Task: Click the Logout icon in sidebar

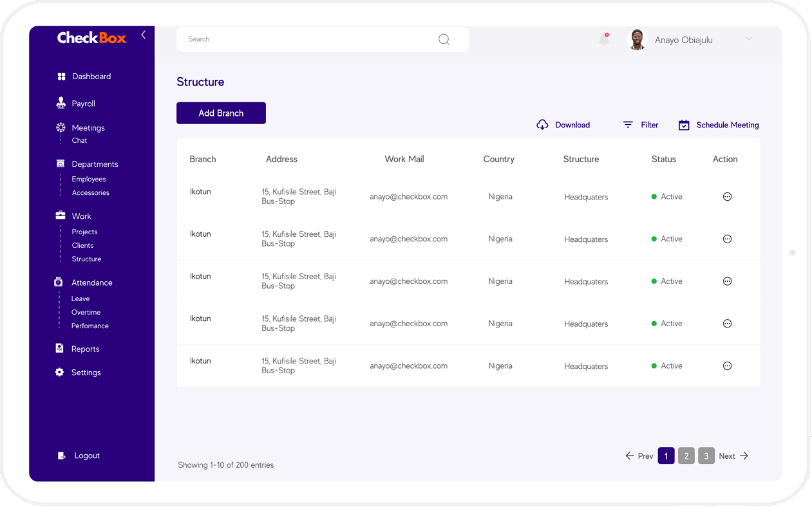Action: [61, 456]
